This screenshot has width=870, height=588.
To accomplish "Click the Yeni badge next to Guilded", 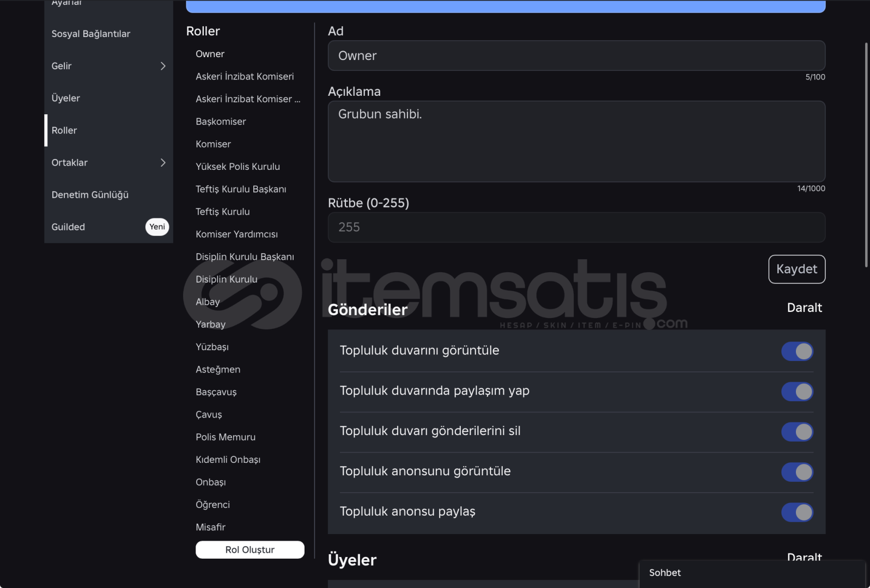I will (x=157, y=227).
